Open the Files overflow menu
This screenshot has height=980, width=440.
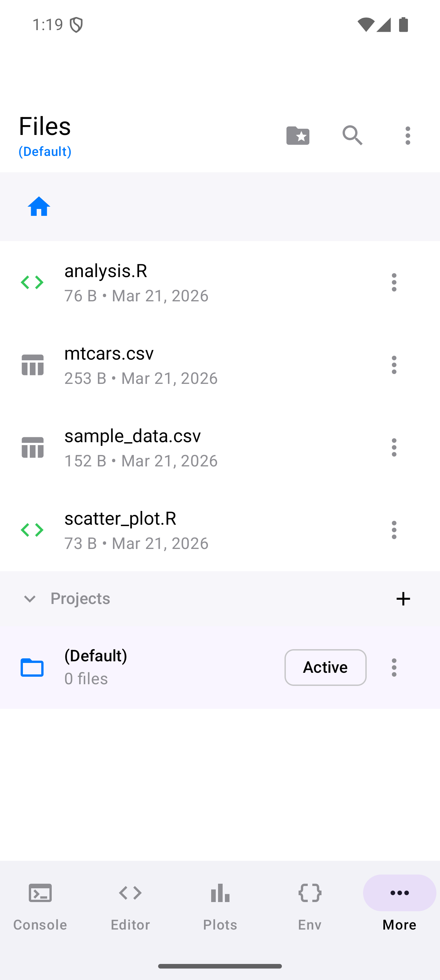408,135
